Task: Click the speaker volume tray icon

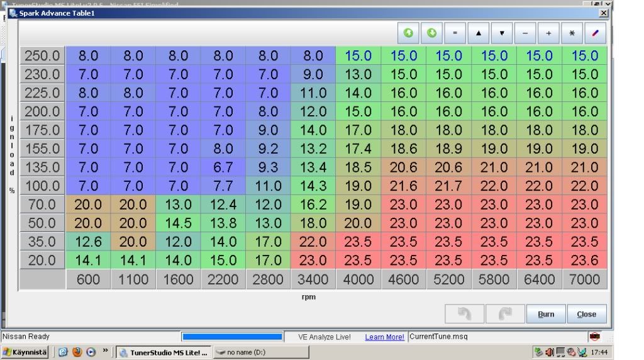Action: point(549,352)
